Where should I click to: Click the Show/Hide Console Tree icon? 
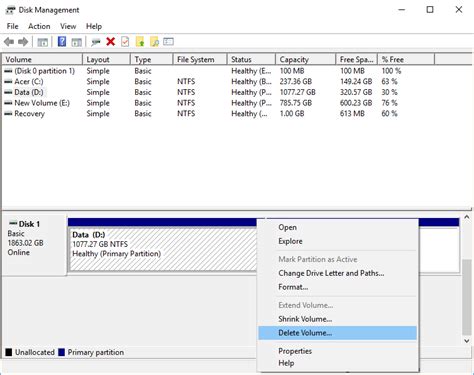(x=42, y=42)
